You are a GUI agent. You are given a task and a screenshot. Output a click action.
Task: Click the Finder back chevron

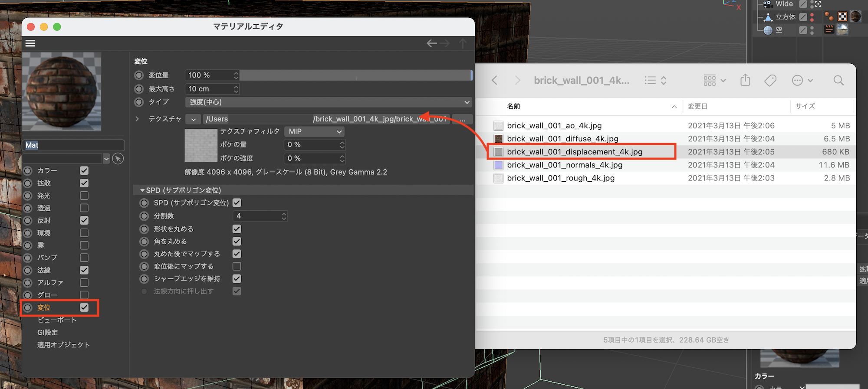tap(494, 80)
